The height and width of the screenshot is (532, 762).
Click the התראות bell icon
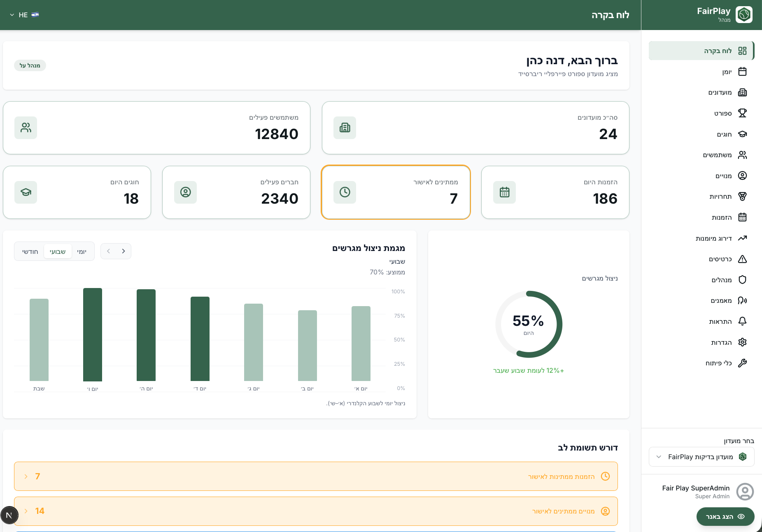(x=742, y=321)
